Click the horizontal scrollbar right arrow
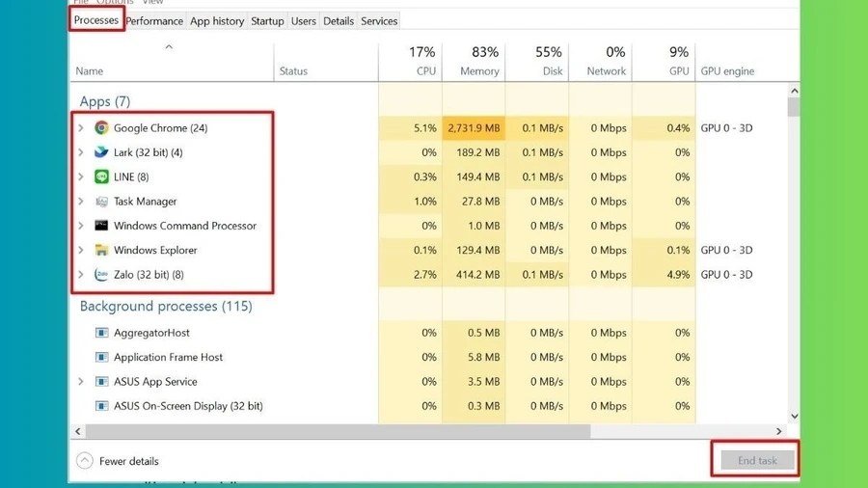This screenshot has width=868, height=488. point(779,431)
